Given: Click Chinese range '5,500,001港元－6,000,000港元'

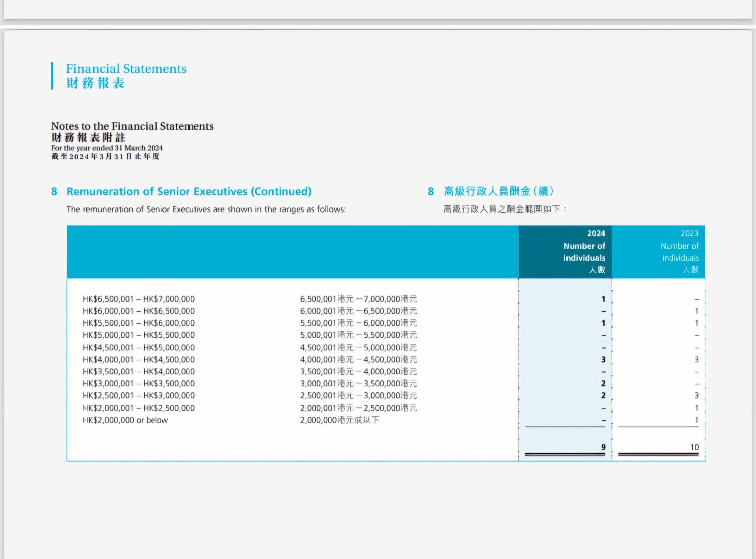Looking at the screenshot, I should pyautogui.click(x=358, y=323).
